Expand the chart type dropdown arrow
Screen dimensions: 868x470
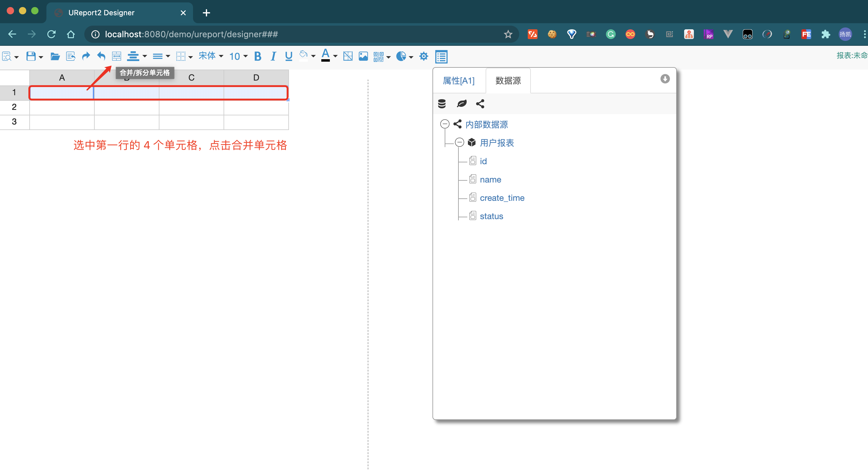pyautogui.click(x=411, y=57)
